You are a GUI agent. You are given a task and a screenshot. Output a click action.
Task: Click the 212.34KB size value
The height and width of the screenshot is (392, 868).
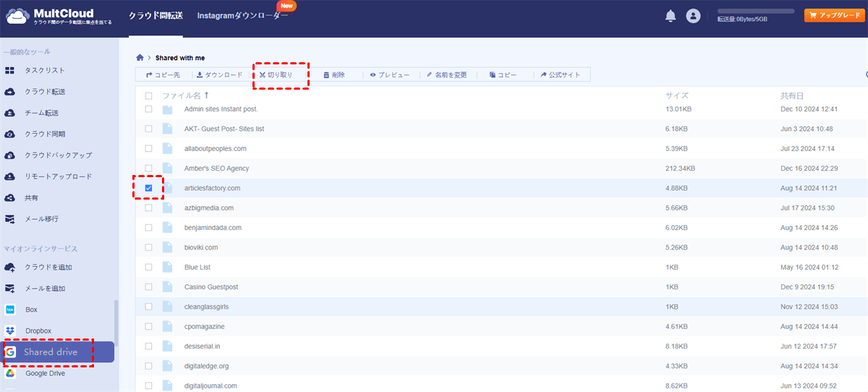coord(680,169)
